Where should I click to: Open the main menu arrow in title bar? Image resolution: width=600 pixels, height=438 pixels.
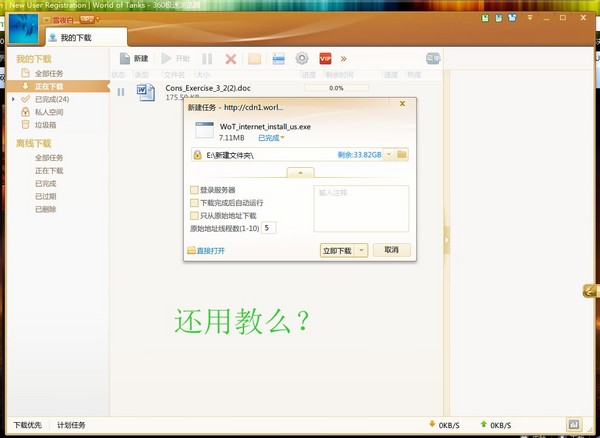[530, 18]
